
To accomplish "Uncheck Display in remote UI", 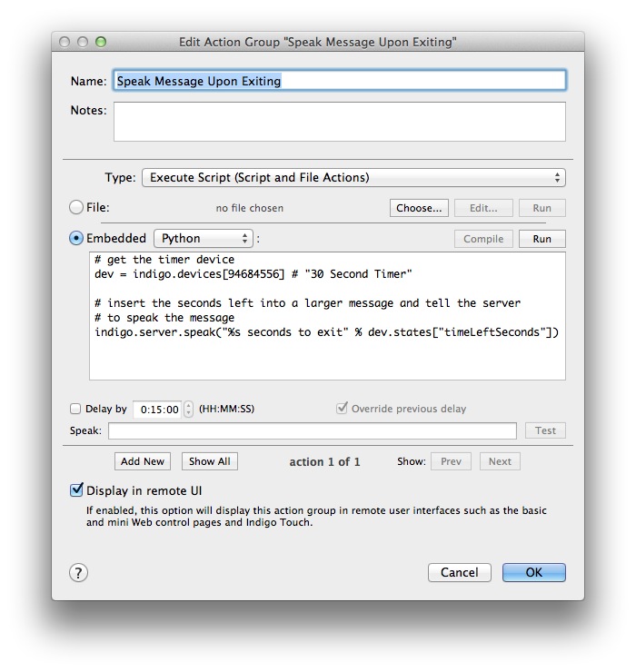I will 76,489.
